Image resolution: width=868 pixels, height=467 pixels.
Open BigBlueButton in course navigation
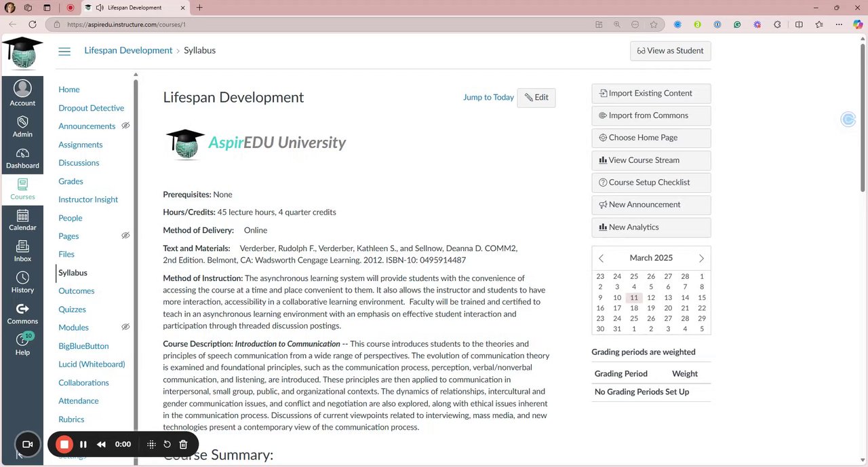pos(83,346)
